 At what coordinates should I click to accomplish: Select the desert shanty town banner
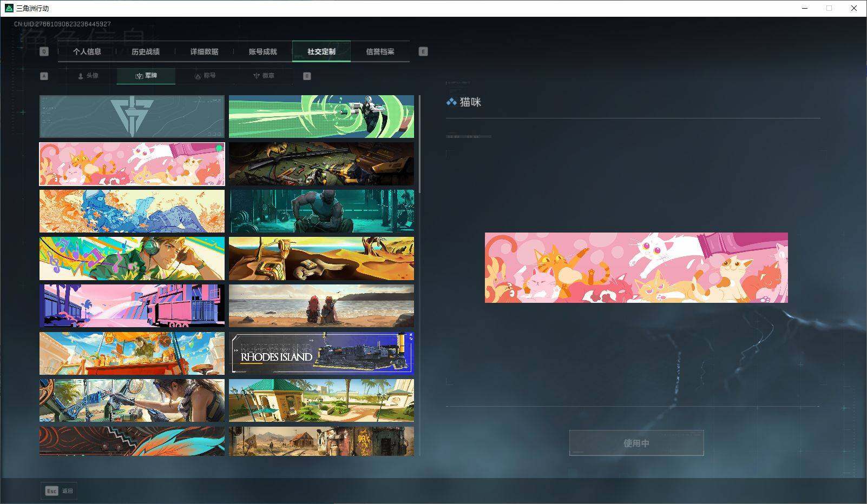[321, 441]
